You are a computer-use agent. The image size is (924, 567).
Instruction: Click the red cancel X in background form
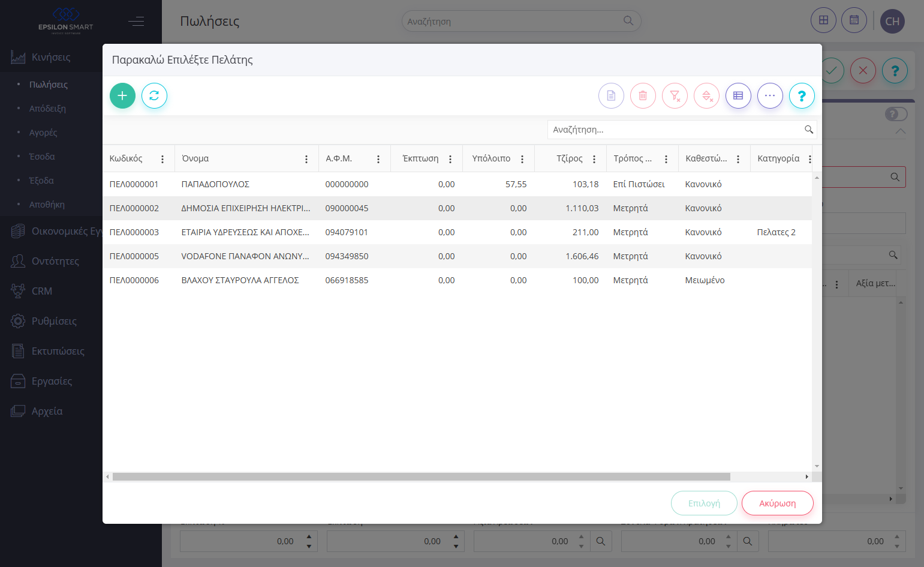coord(863,71)
